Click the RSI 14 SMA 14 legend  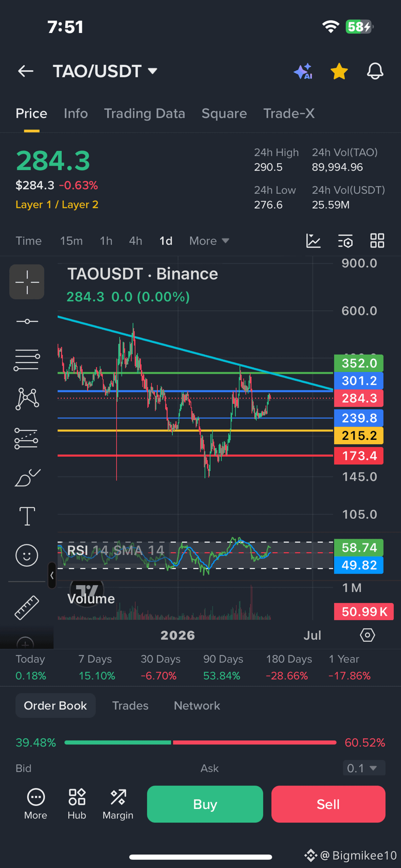coord(116,550)
